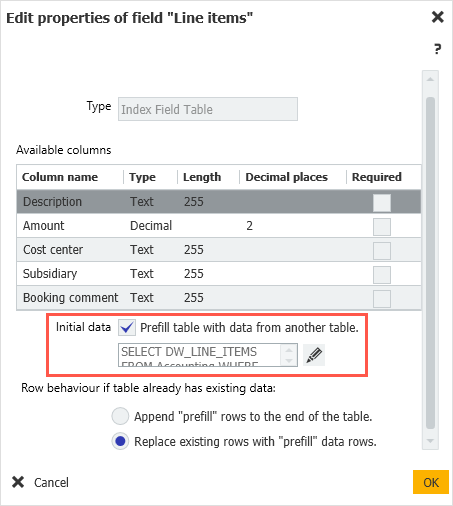Click the vertical scrollbar thumb
This screenshot has width=453, height=506.
(430, 263)
